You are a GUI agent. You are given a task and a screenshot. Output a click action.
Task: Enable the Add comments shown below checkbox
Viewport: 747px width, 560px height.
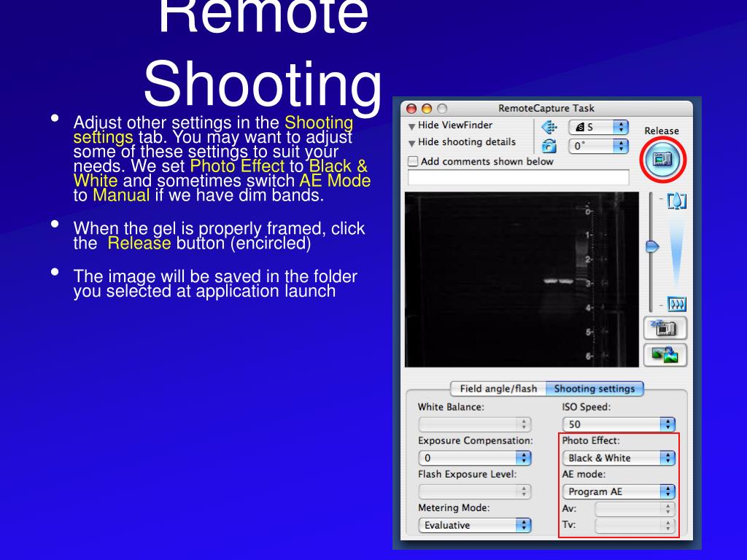click(x=413, y=162)
